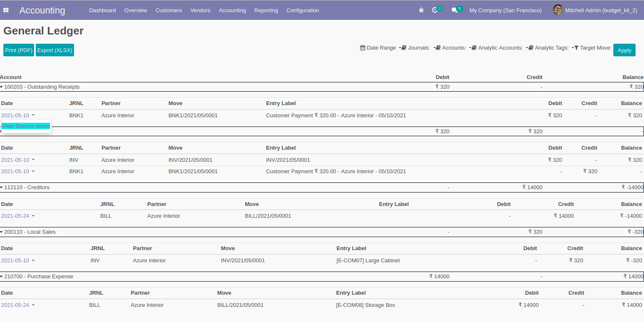Viewport: 644px width, 322px height.
Task: Click the debug bug icon
Action: (421, 10)
